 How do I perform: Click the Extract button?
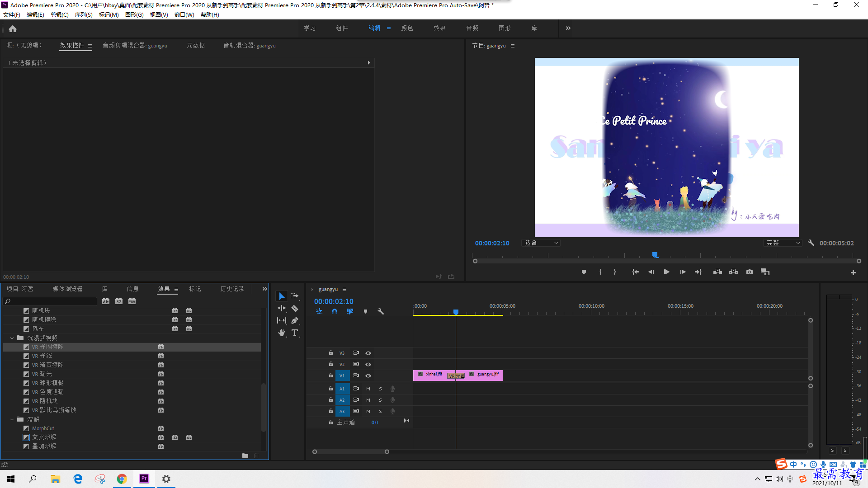(x=733, y=272)
